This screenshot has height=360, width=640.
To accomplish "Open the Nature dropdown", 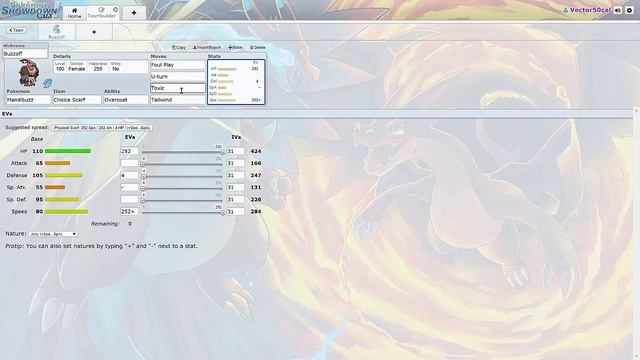I will (53, 234).
